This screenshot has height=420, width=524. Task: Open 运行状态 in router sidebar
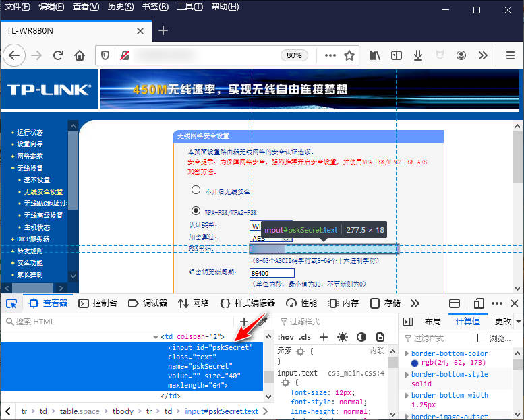[x=30, y=132]
